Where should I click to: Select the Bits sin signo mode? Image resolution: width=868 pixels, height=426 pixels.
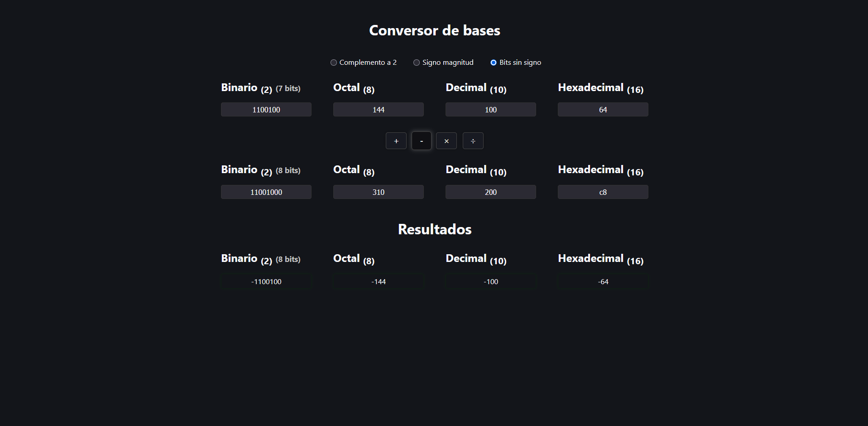pos(493,62)
